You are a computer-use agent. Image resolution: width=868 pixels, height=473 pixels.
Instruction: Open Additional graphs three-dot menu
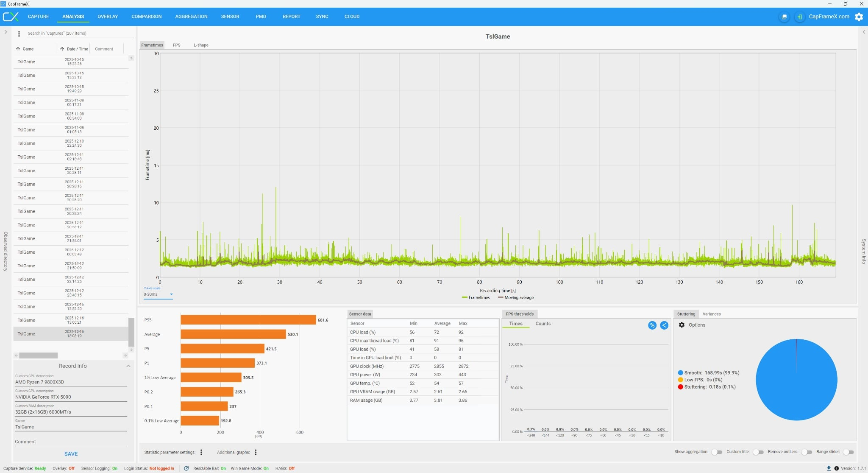point(256,452)
